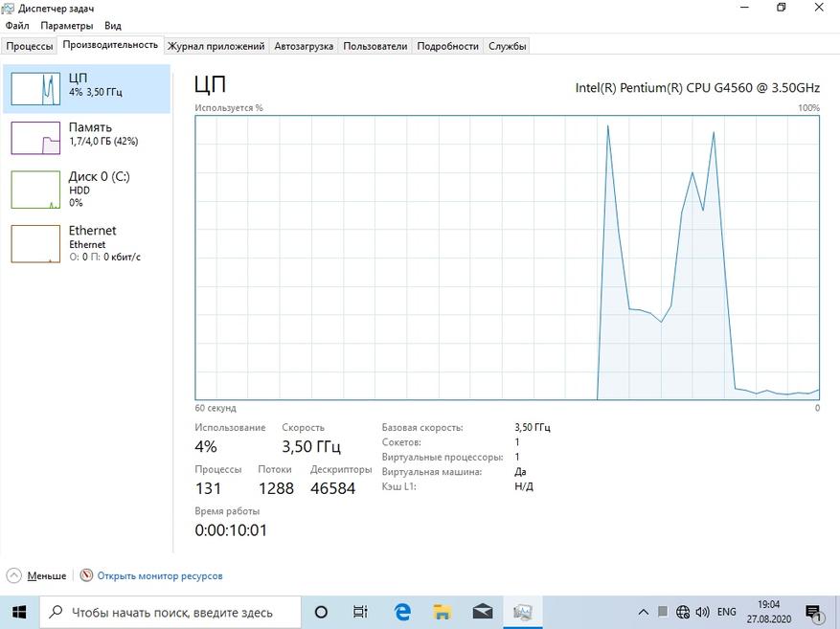Click Открыть монитор ресурсов link
840x629 pixels.
coord(160,576)
